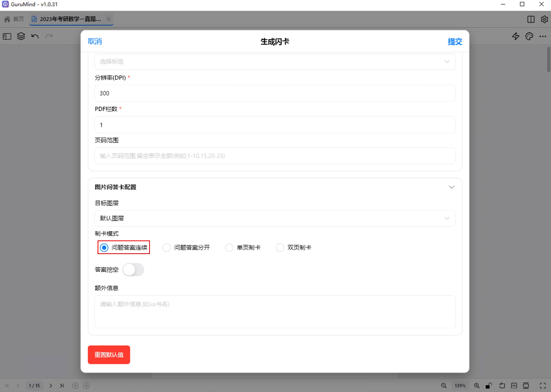Image resolution: width=551 pixels, height=392 pixels.
Task: Open the 默认图层 target layer dropdown
Action: coord(275,219)
